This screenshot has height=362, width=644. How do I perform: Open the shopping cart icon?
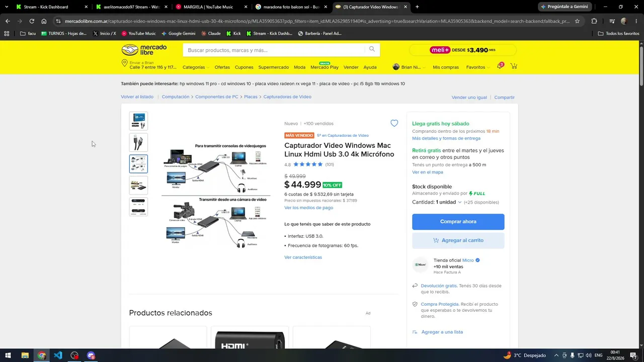514,66
